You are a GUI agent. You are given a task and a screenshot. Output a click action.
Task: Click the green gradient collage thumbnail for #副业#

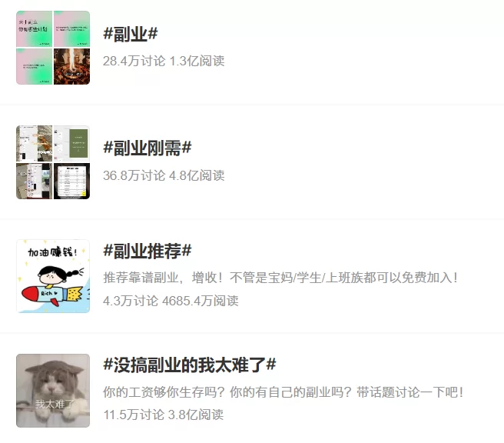coord(53,48)
